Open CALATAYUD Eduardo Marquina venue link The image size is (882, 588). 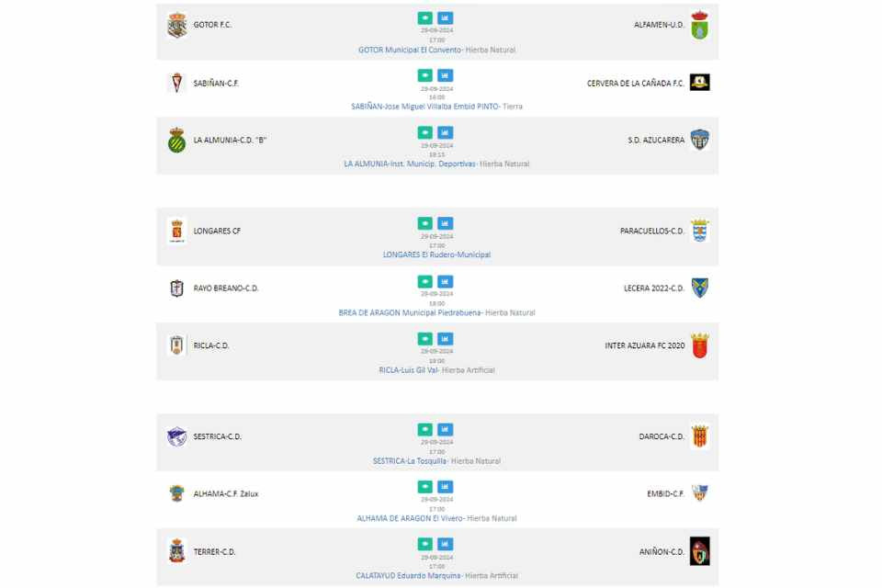(x=408, y=576)
